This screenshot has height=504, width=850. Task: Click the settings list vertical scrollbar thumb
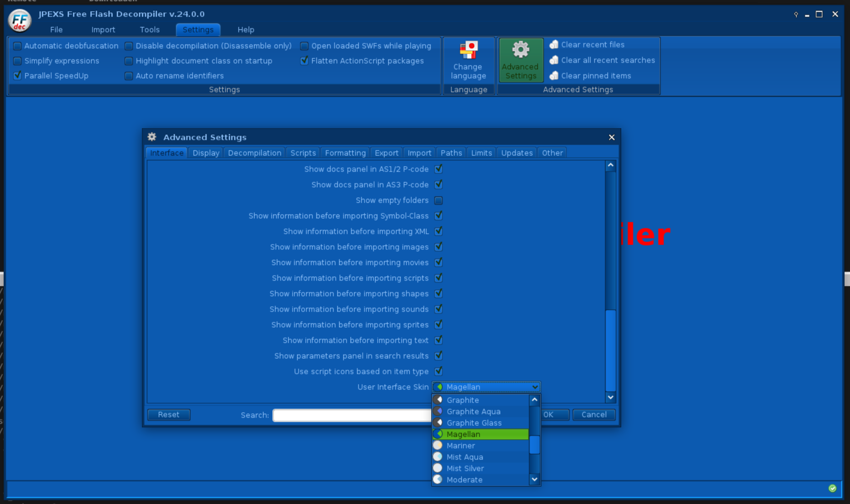[611, 350]
